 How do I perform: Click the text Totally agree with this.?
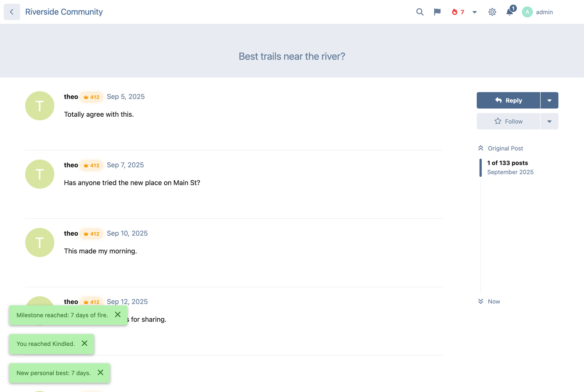(x=99, y=115)
